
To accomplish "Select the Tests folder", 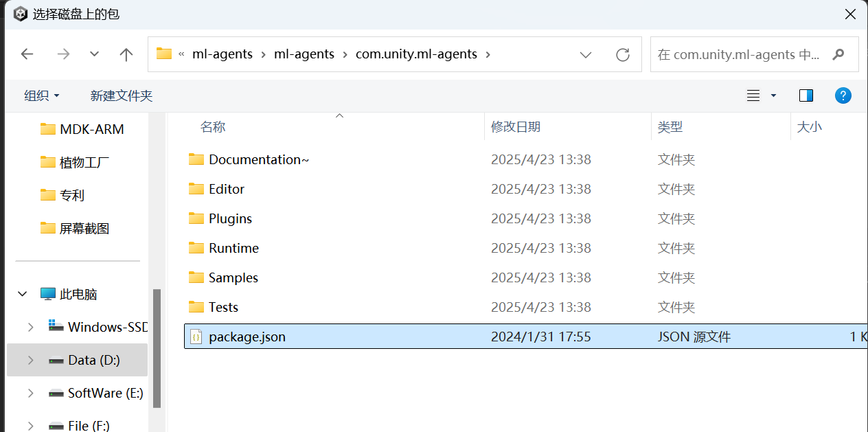I will tap(223, 307).
